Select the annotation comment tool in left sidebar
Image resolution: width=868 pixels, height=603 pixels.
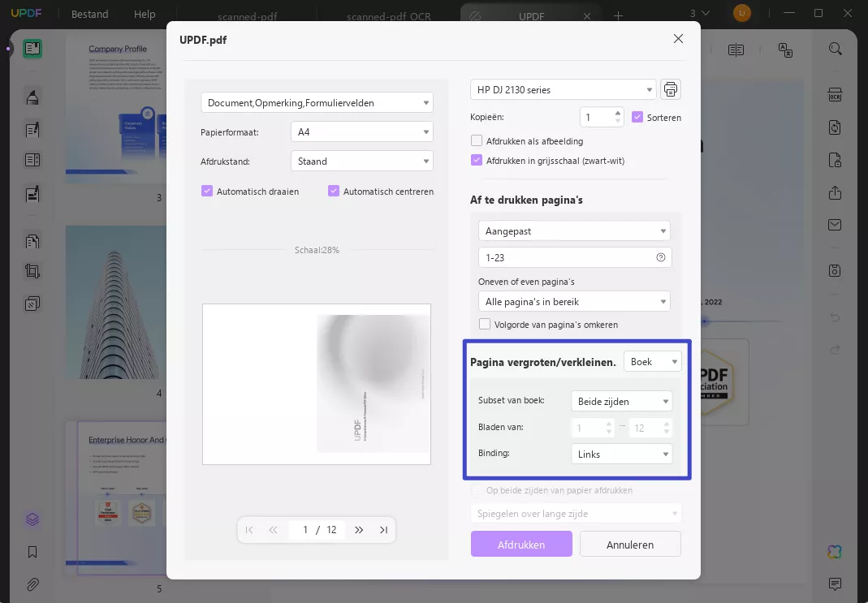[x=32, y=129]
